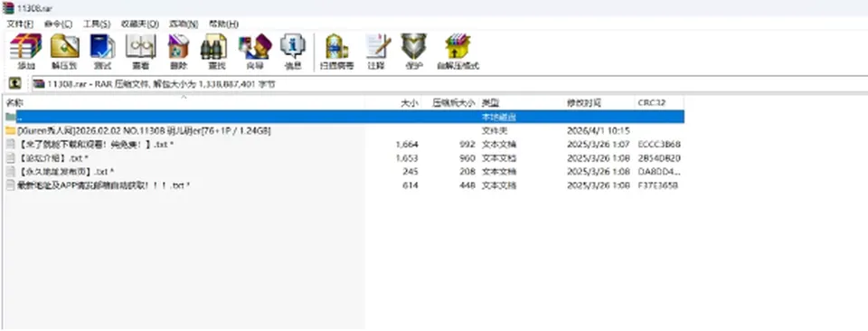Click the address bar showing 11308.rar path
This screenshot has height=331, width=868.
click(x=449, y=84)
